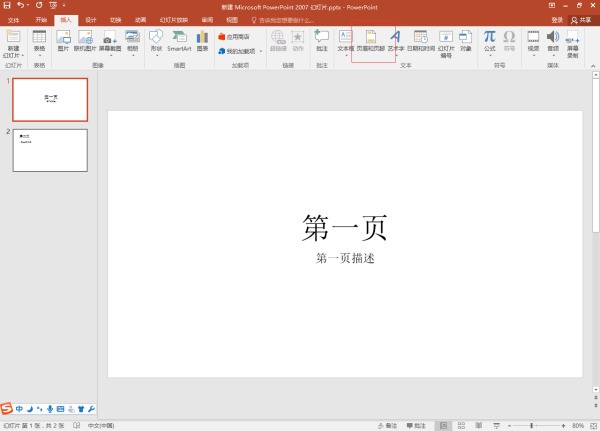Screen dimensions: 600x431
Task: Switch to the 设计 Design tab
Action: pyautogui.click(x=91, y=19)
